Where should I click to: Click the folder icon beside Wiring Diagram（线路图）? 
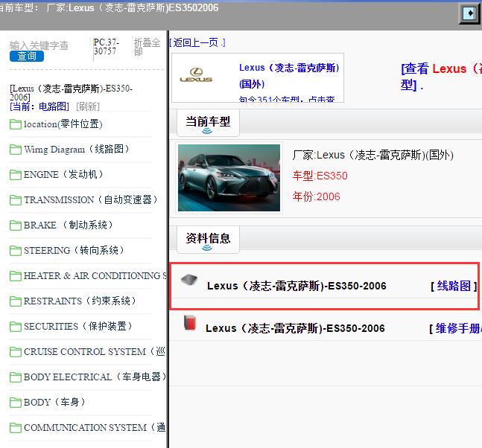coord(16,150)
